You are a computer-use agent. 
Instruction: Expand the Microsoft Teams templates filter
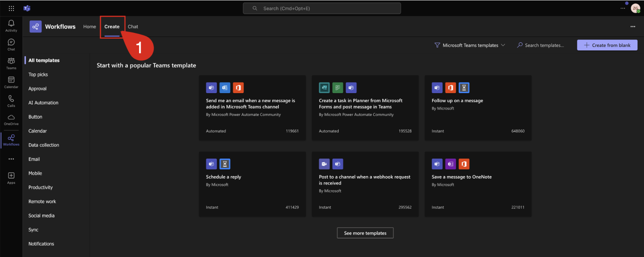tap(470, 45)
